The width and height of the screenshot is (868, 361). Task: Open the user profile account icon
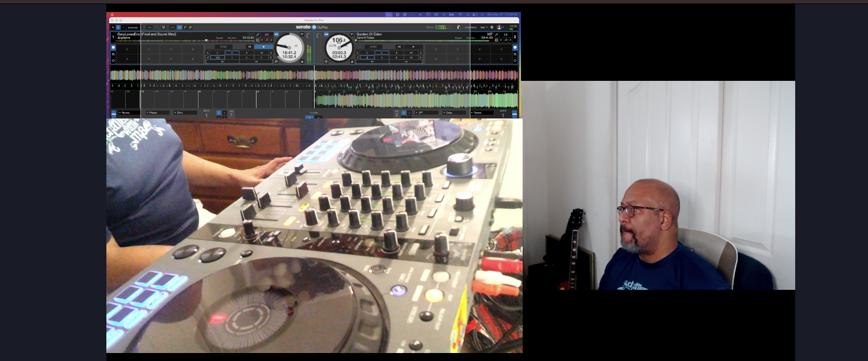(499, 27)
